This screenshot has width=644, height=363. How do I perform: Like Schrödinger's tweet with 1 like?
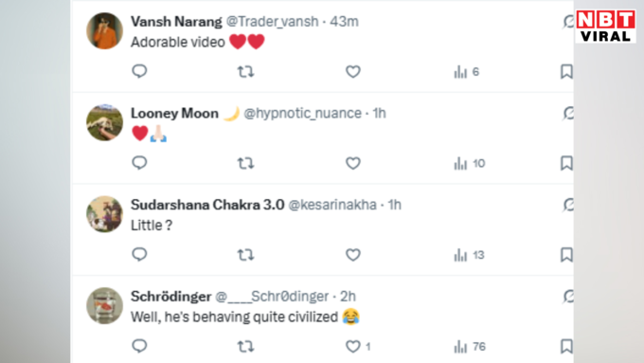pyautogui.click(x=358, y=347)
